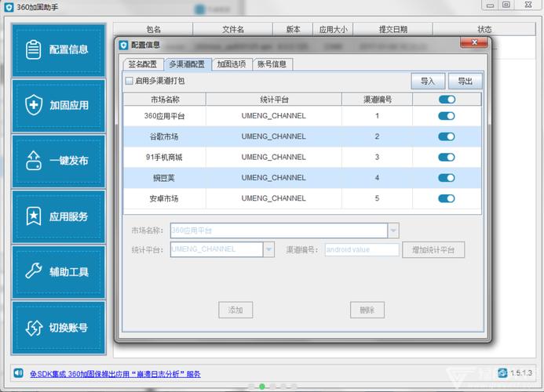544x392 pixels.
Task: Switch to 签名配置 tab
Action: point(143,64)
